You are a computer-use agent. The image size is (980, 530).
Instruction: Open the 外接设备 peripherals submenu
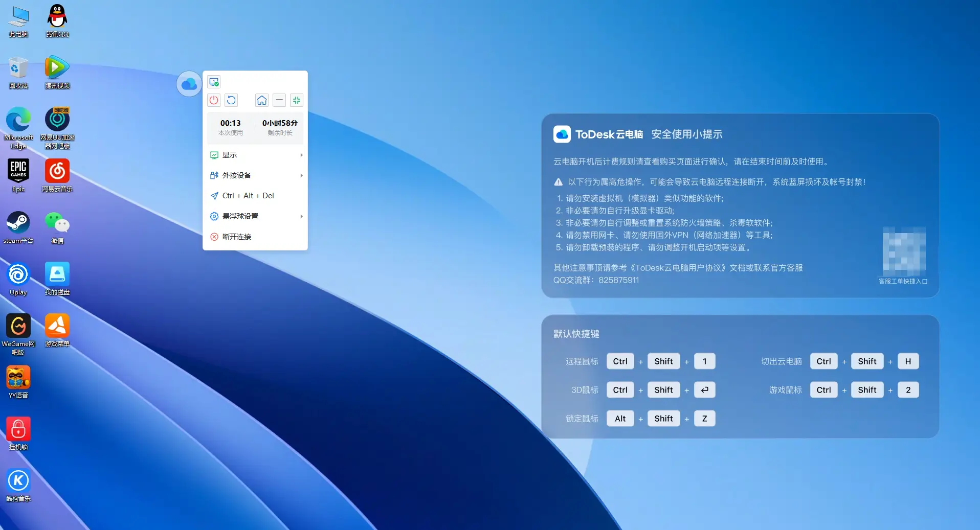255,175
